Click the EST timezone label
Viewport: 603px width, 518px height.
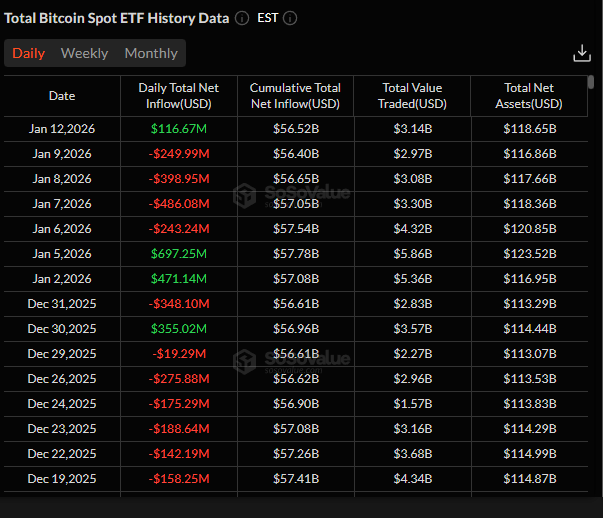tap(268, 18)
